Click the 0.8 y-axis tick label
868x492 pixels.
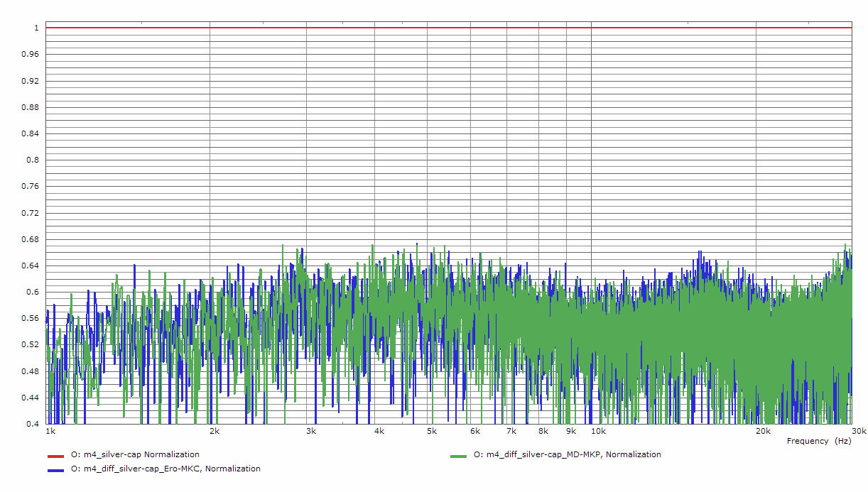click(x=33, y=160)
